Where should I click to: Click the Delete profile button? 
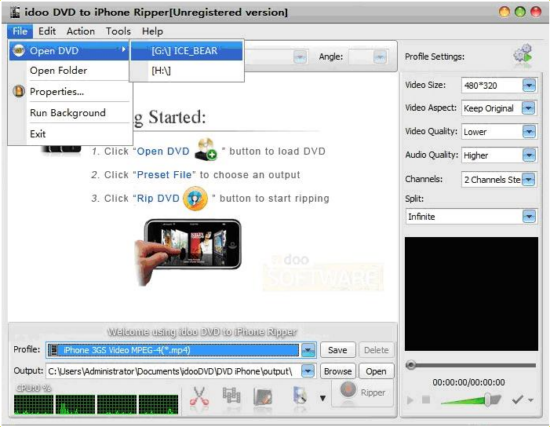tap(376, 350)
